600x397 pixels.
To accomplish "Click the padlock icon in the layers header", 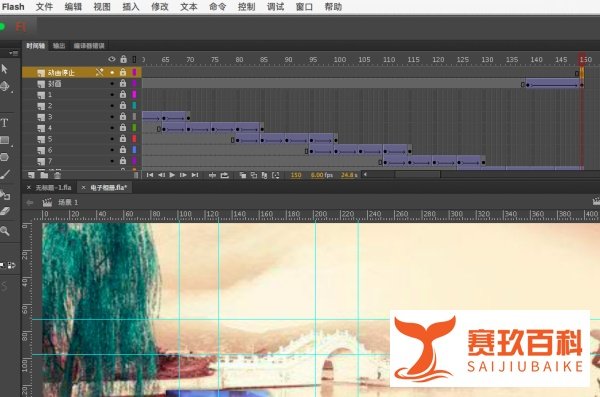I will click(x=123, y=59).
